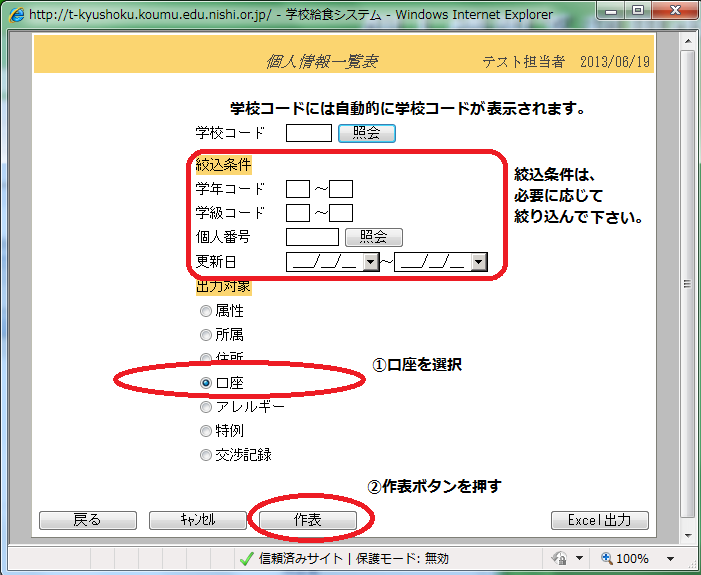The width and height of the screenshot is (701, 575).
Task: Click the 出力対象 section heading
Action: click(224, 287)
